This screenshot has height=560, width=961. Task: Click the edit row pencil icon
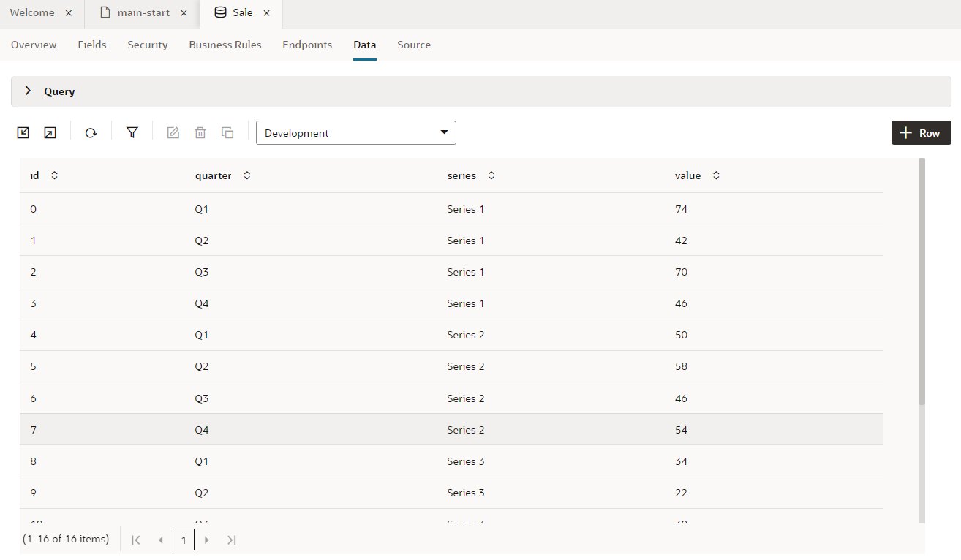173,133
